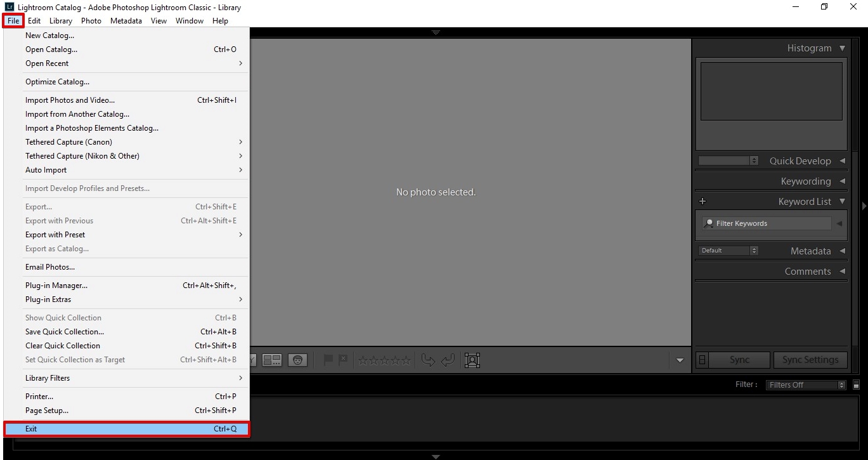Open the Library menu
The image size is (868, 460).
coord(61,20)
